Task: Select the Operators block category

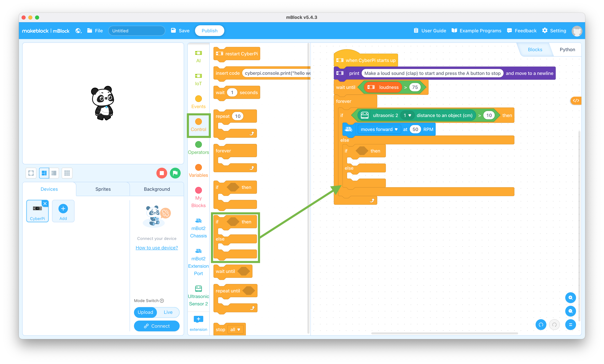Action: tap(198, 148)
